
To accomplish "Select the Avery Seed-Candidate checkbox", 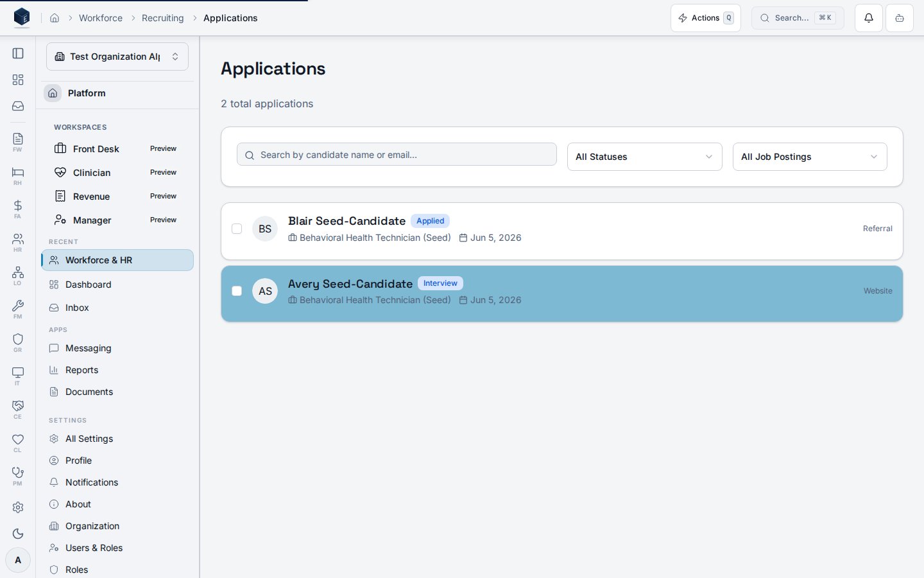I will pos(237,291).
